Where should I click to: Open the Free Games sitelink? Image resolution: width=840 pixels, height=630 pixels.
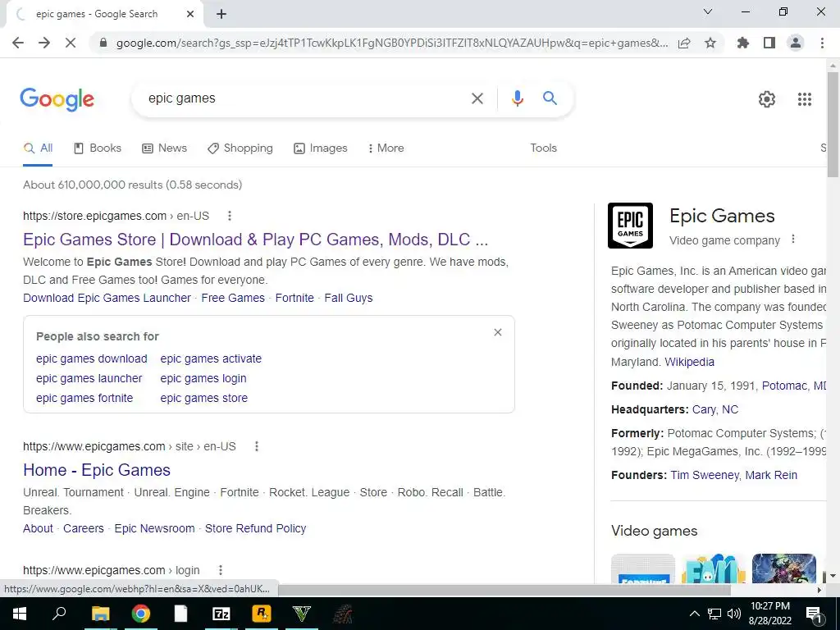(233, 298)
